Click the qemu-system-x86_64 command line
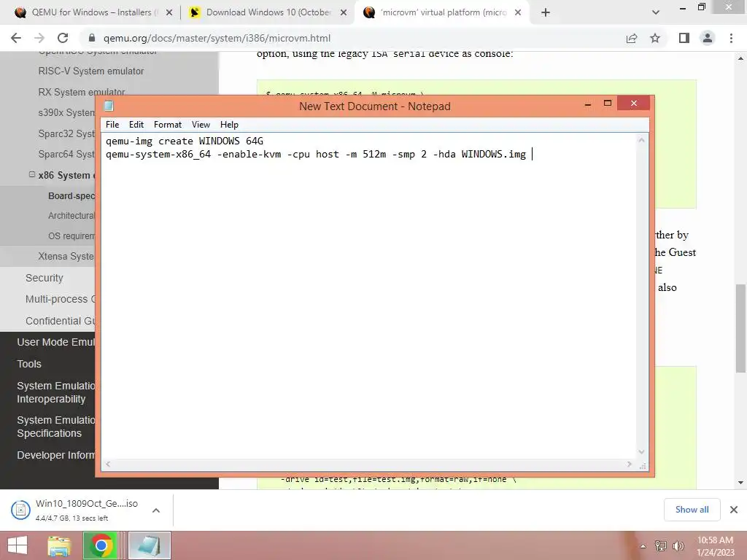Viewport: 747px width, 560px height. 315,155
